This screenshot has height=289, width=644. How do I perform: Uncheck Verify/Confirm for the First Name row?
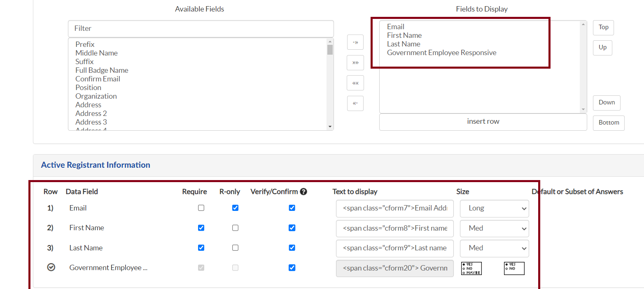click(x=292, y=228)
